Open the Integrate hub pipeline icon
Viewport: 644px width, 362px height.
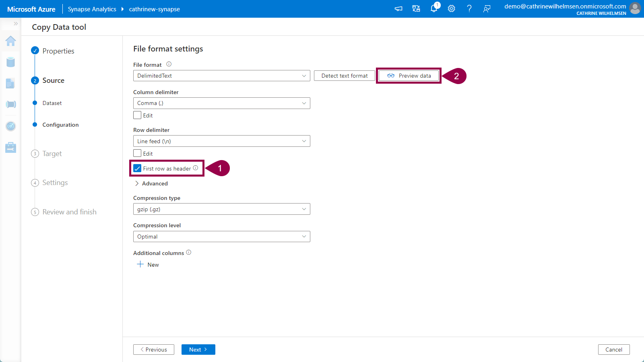(11, 105)
